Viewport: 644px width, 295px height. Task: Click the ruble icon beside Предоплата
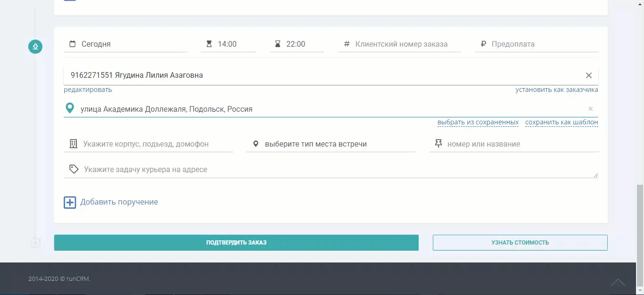click(x=483, y=44)
